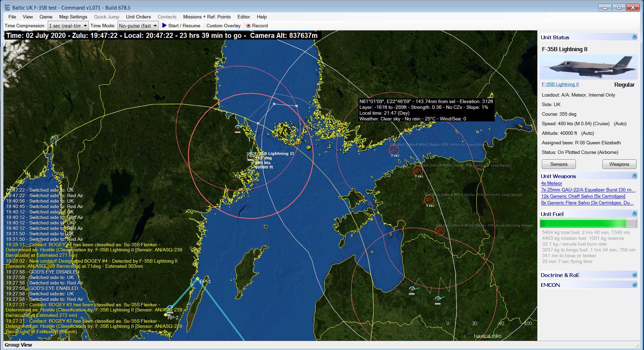Click the blue play icon for Start / Resume
644x350 pixels.
click(x=164, y=26)
